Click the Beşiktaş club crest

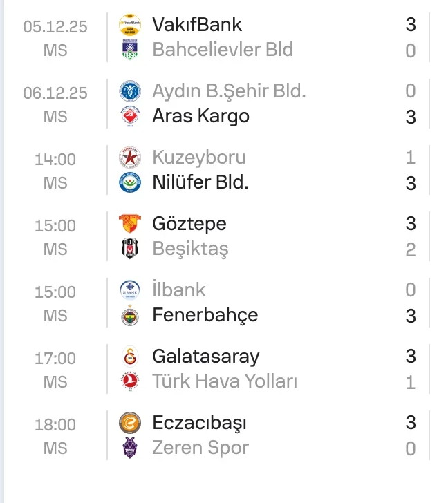click(129, 249)
